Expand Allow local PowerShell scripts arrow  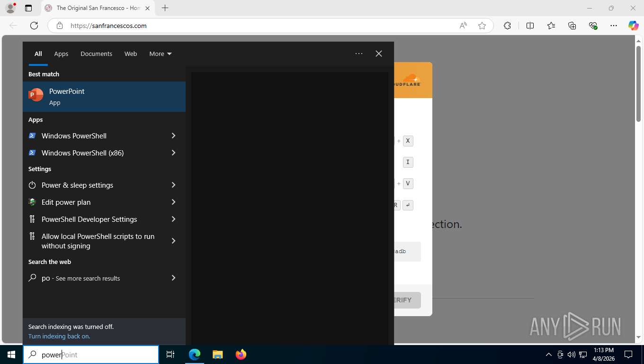[x=173, y=241]
